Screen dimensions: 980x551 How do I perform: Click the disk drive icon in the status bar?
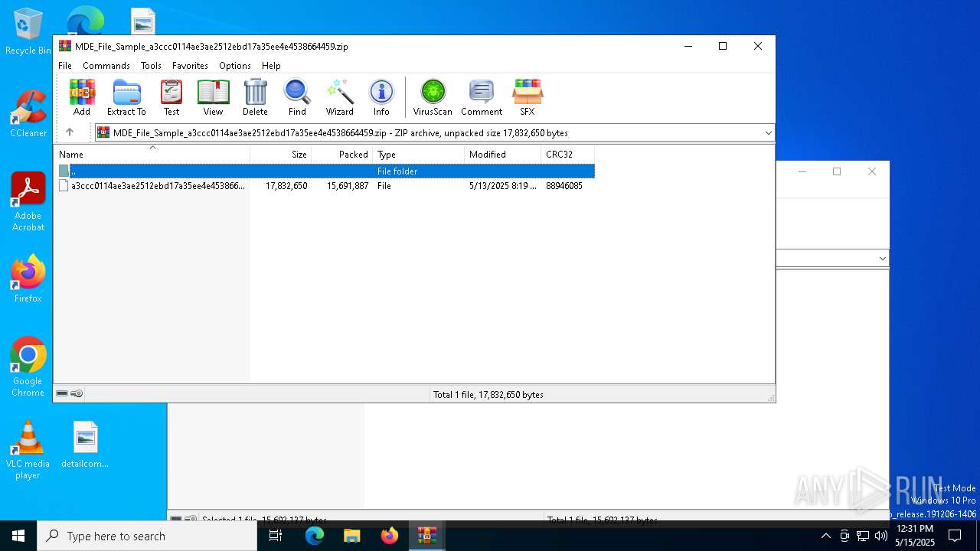click(62, 393)
